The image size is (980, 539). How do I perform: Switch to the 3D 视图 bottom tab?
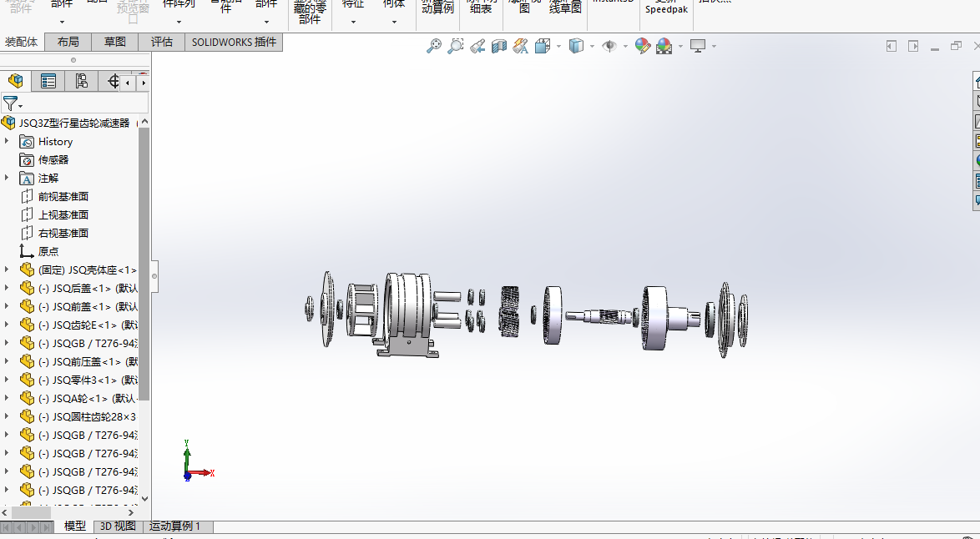(119, 526)
